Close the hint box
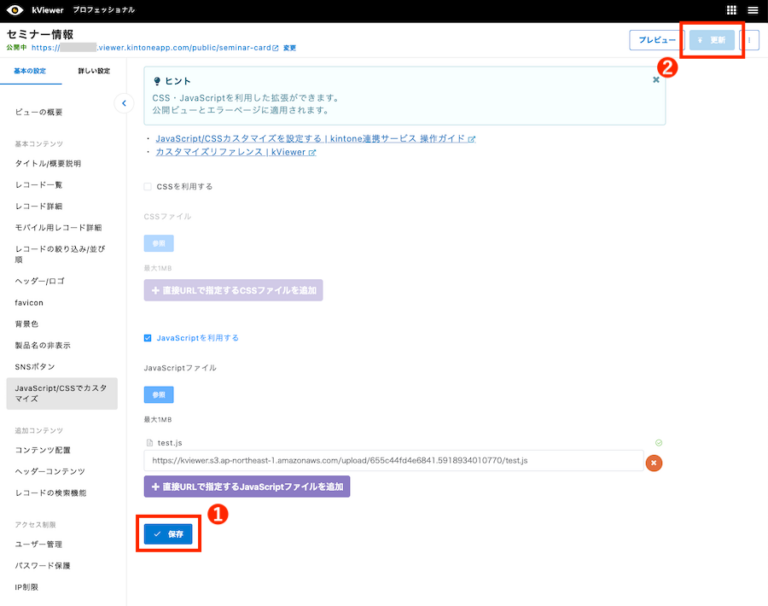Viewport: 768px width, 606px height. (x=656, y=80)
